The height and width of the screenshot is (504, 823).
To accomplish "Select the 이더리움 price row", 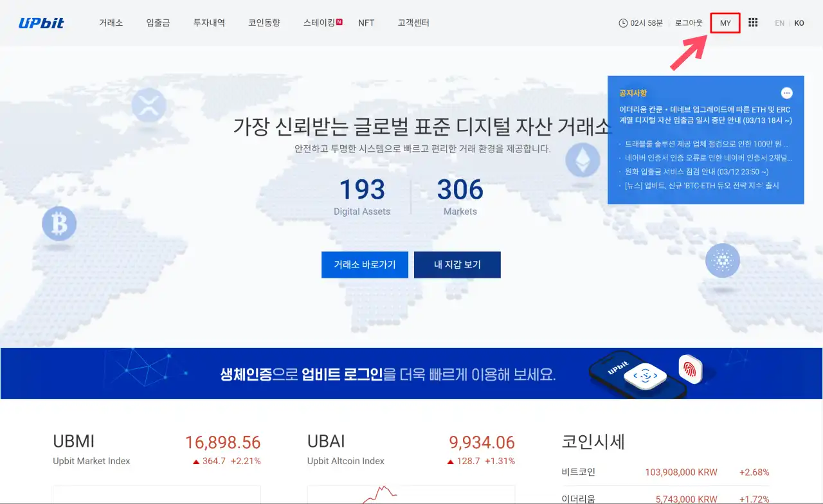I will [665, 498].
